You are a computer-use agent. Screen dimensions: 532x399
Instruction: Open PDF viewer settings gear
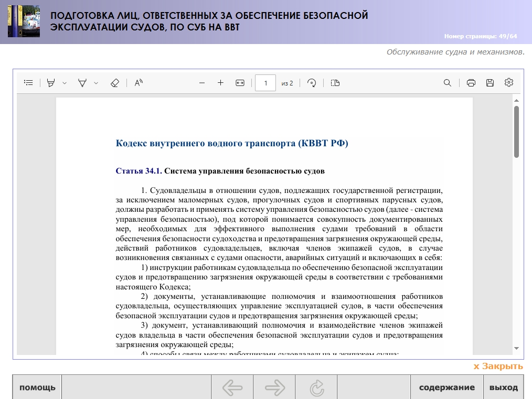pos(508,83)
